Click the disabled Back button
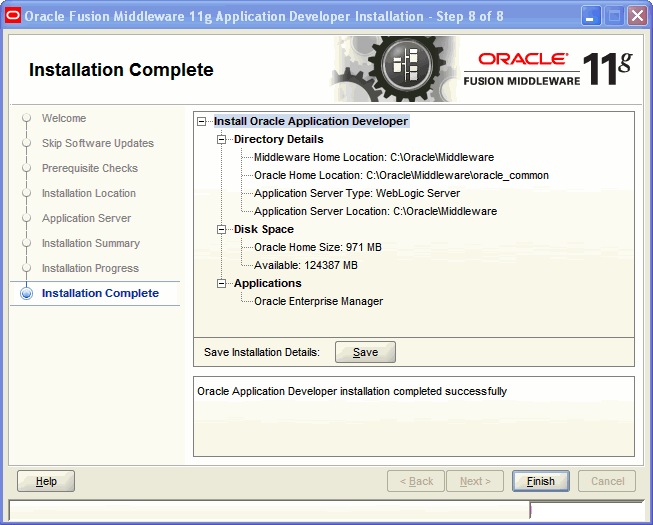Image resolution: width=653 pixels, height=525 pixels. (416, 481)
